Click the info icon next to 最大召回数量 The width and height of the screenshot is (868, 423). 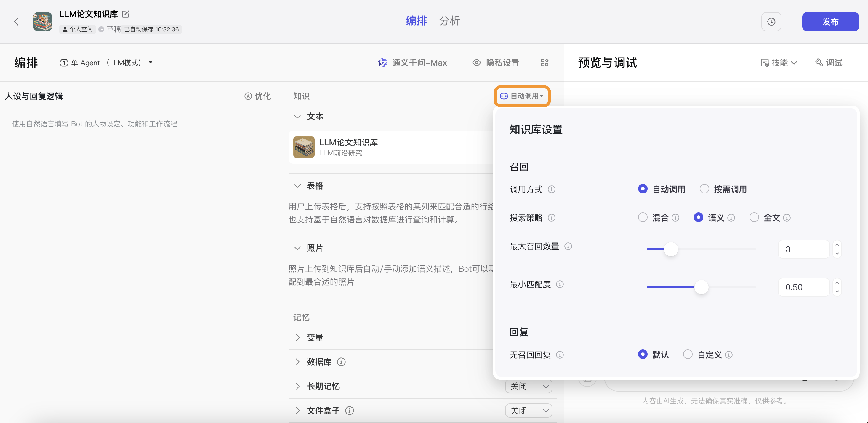[x=568, y=246]
